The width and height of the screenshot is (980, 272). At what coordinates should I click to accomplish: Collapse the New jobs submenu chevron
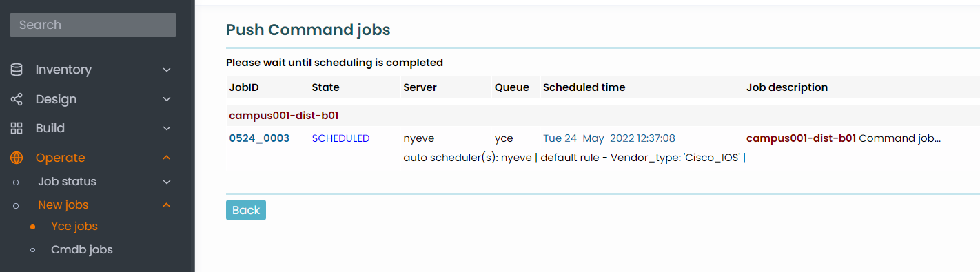click(x=166, y=205)
